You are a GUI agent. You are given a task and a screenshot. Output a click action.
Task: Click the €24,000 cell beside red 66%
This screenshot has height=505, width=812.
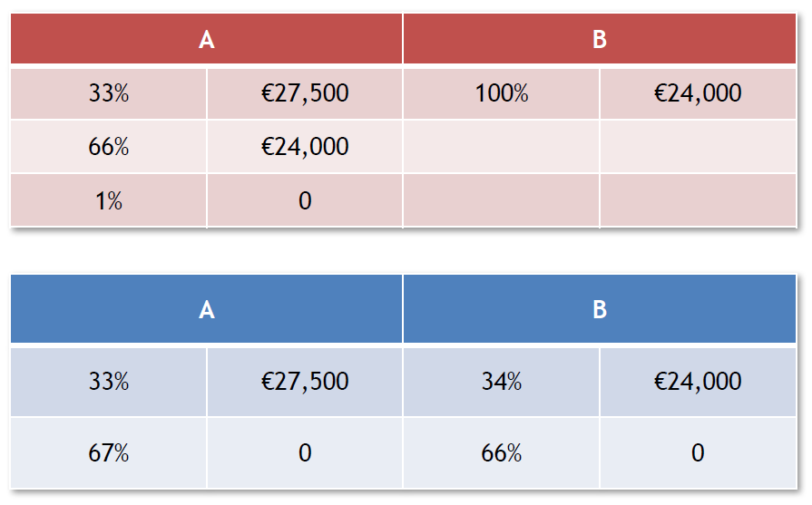(x=305, y=147)
